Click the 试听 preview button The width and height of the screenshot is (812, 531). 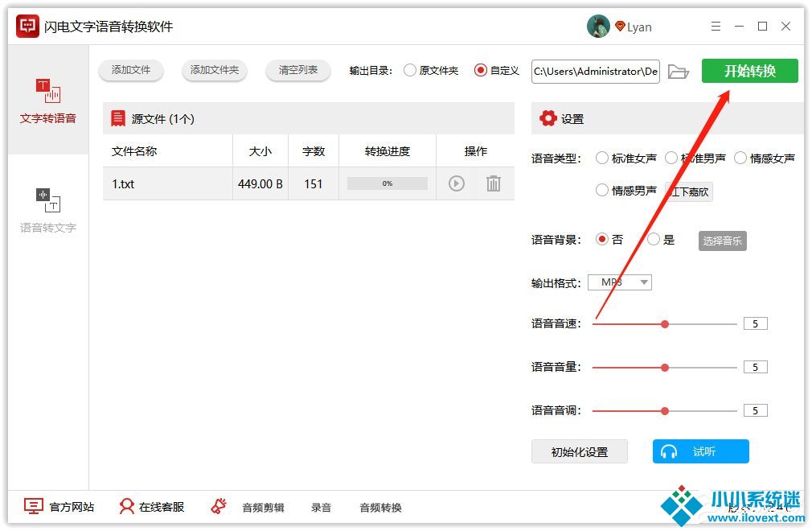tap(701, 451)
